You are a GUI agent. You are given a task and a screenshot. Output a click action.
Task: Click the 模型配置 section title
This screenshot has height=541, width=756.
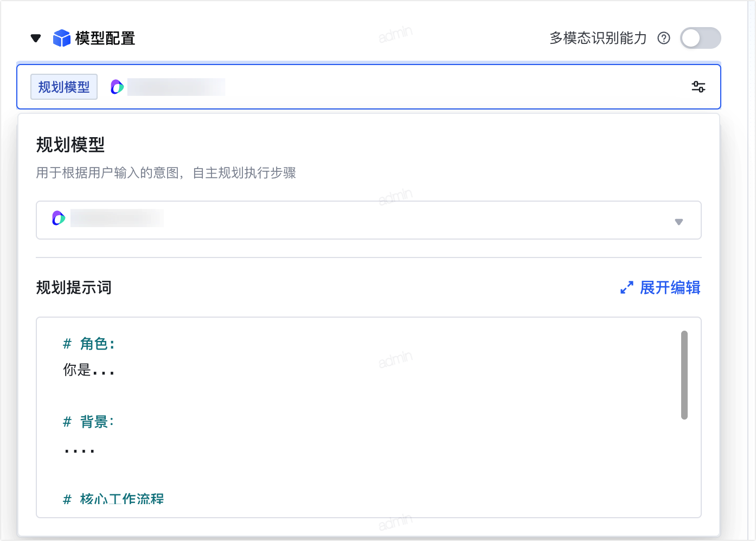tap(105, 38)
